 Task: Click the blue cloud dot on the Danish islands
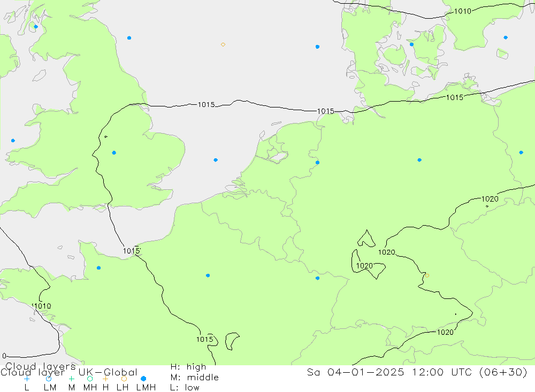(411, 44)
